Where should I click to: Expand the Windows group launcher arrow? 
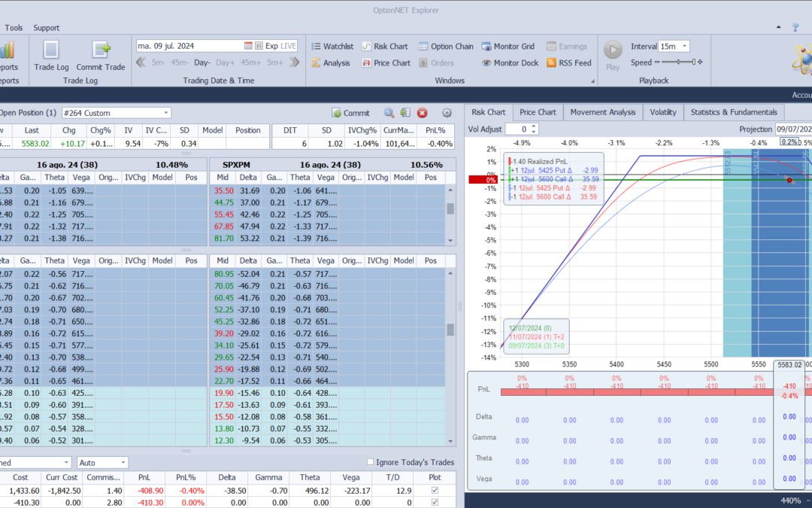pos(592,81)
